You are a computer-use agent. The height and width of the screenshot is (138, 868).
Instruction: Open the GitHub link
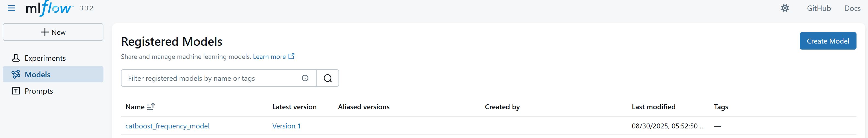[x=818, y=8]
